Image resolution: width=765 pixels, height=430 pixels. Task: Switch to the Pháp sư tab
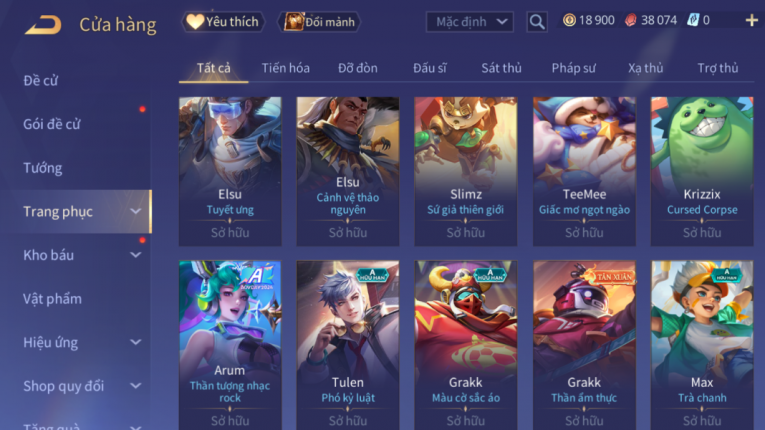pyautogui.click(x=573, y=68)
